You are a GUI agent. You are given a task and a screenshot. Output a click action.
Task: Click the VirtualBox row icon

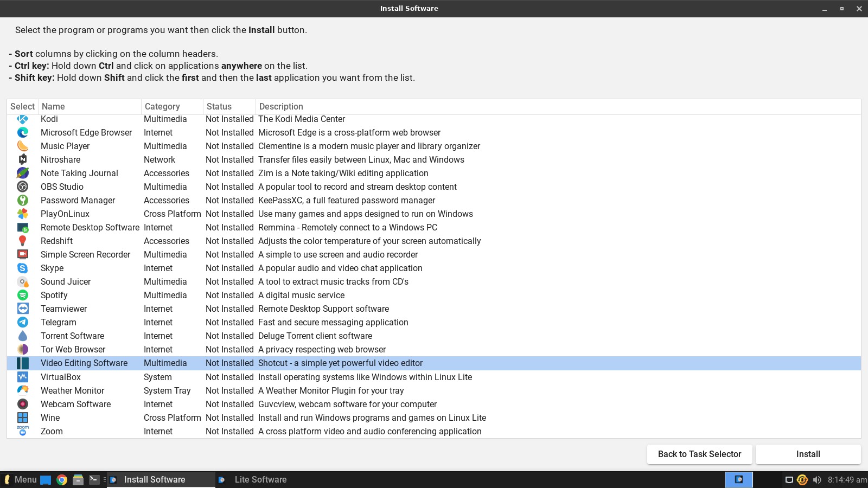click(23, 377)
